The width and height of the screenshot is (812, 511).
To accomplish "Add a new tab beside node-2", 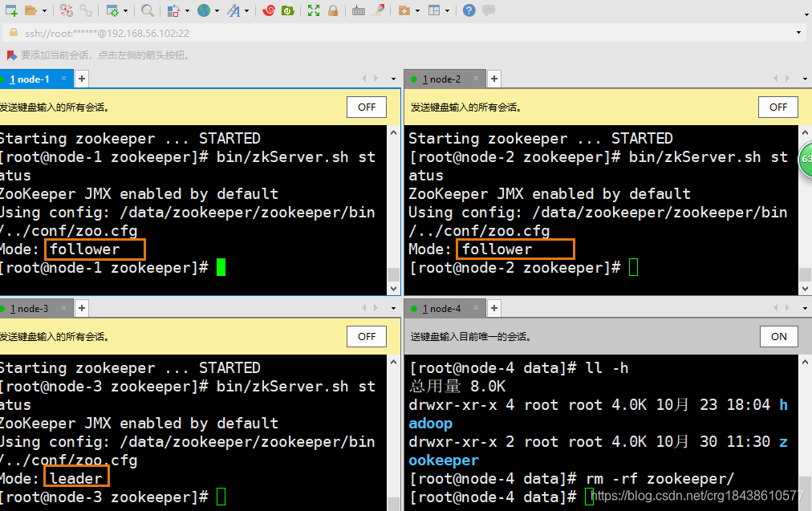I will click(x=494, y=79).
